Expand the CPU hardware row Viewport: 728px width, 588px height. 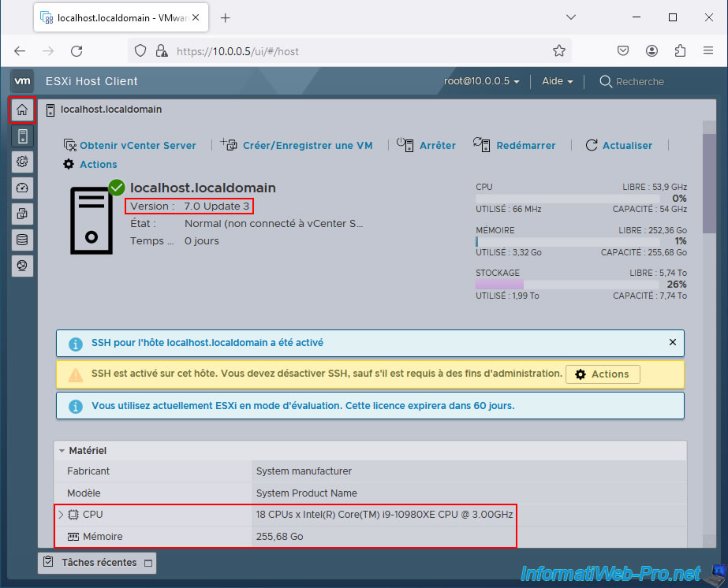[62, 515]
